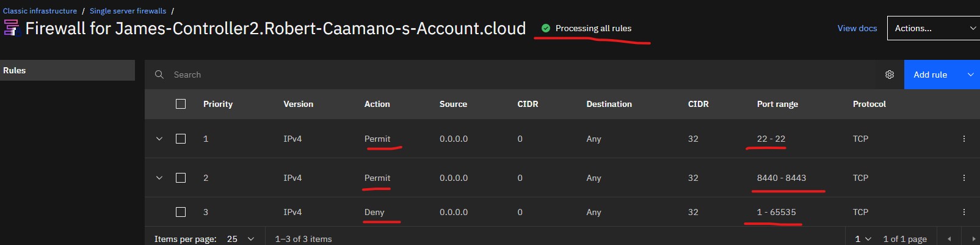Open the Items per page dropdown

point(241,239)
